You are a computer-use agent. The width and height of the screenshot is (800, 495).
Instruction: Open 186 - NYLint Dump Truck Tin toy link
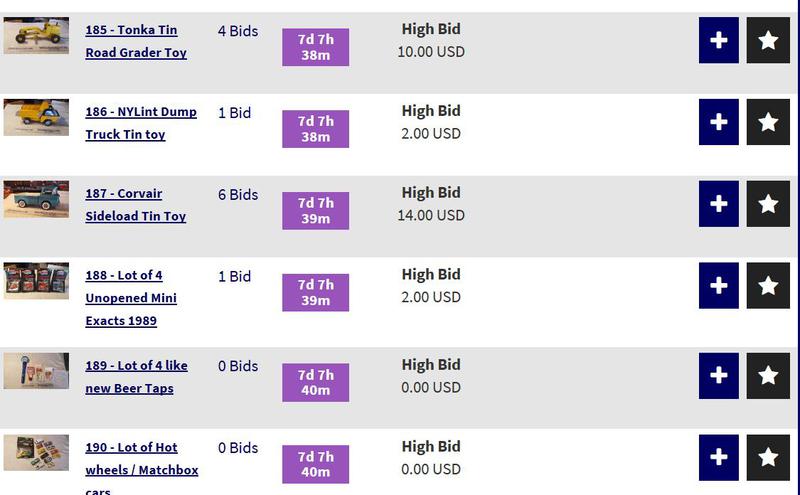[141, 123]
